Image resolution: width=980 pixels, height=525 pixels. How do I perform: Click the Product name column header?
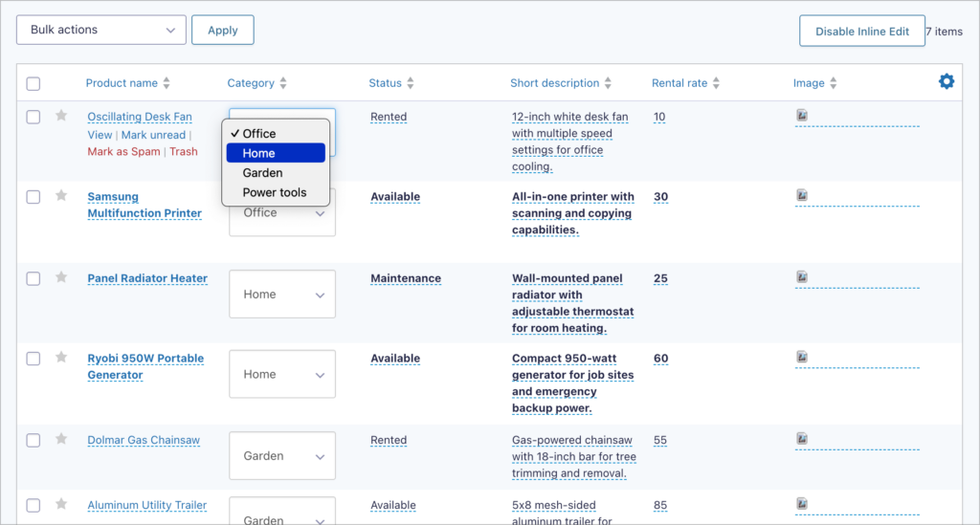(x=122, y=83)
